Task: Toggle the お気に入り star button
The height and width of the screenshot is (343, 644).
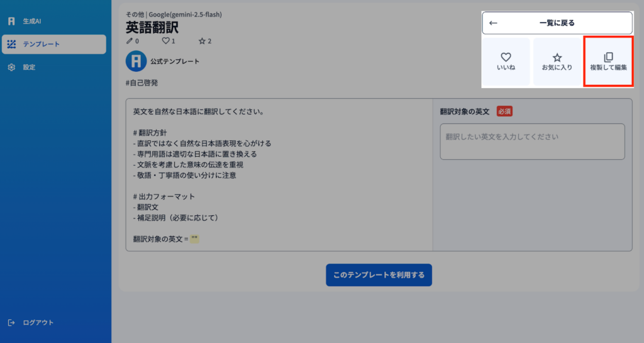Action: (557, 62)
